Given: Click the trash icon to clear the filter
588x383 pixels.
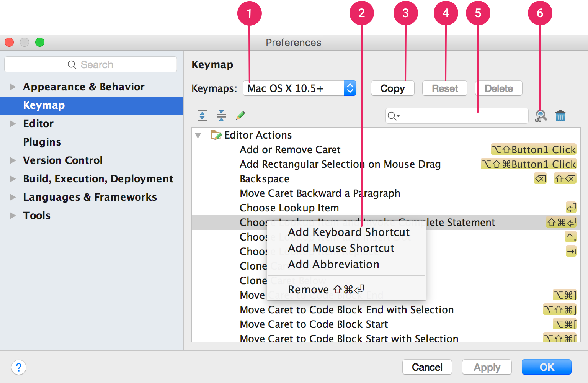Looking at the screenshot, I should [x=560, y=115].
